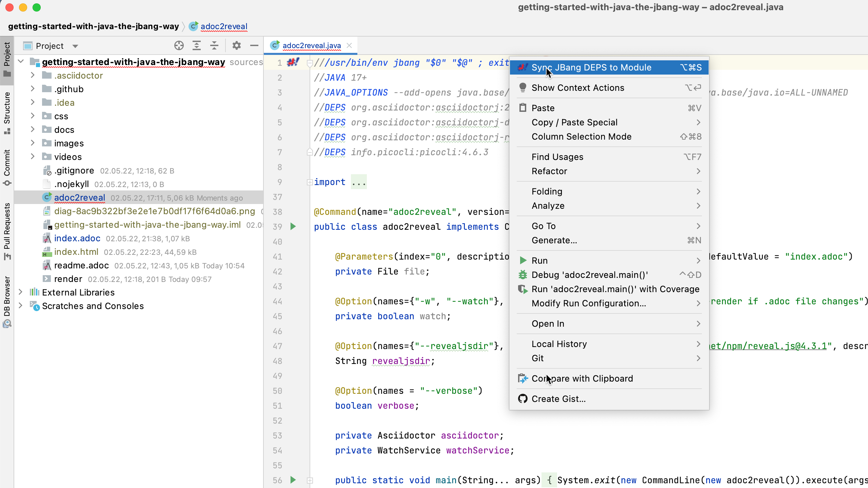This screenshot has width=868, height=488.
Task: Toggle fold end marker on line 7
Action: (310, 152)
